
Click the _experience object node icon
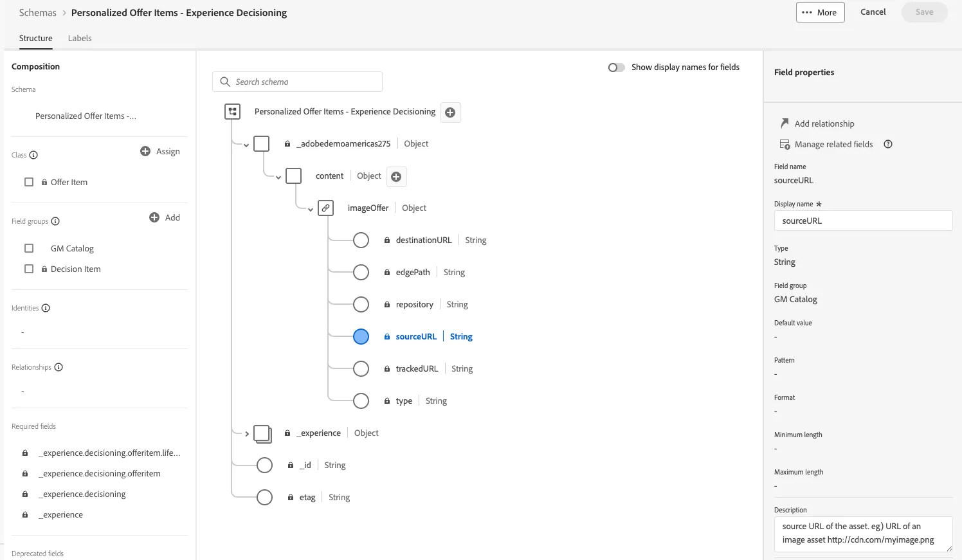click(x=262, y=433)
